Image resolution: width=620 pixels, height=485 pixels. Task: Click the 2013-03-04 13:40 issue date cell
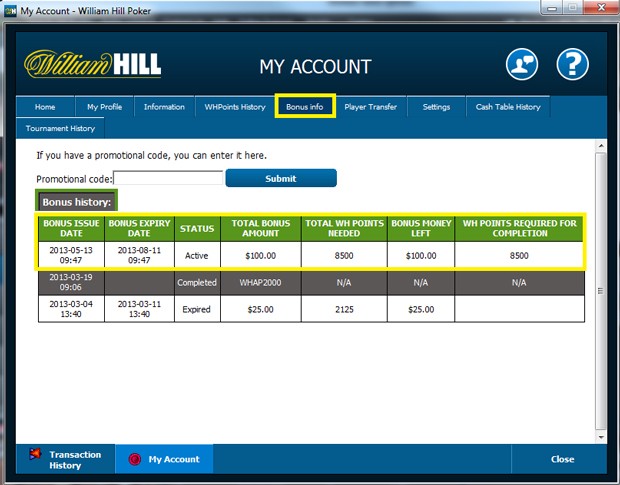pyautogui.click(x=71, y=309)
